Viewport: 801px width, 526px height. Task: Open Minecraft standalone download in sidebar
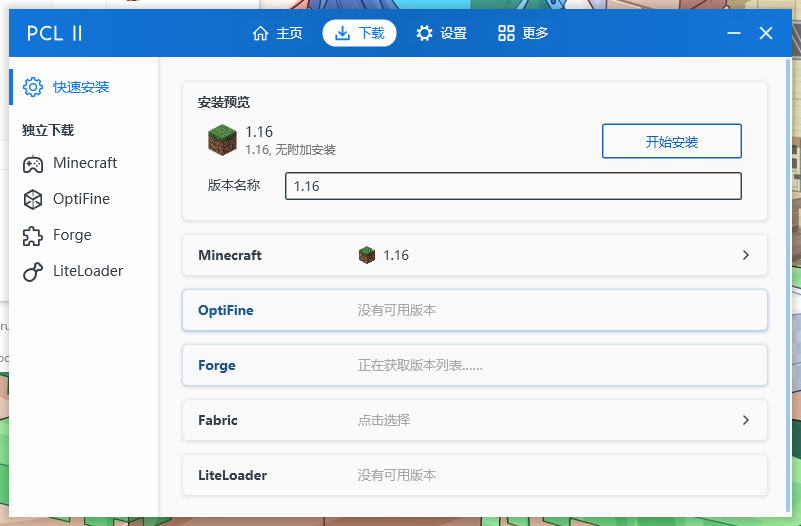(x=83, y=163)
